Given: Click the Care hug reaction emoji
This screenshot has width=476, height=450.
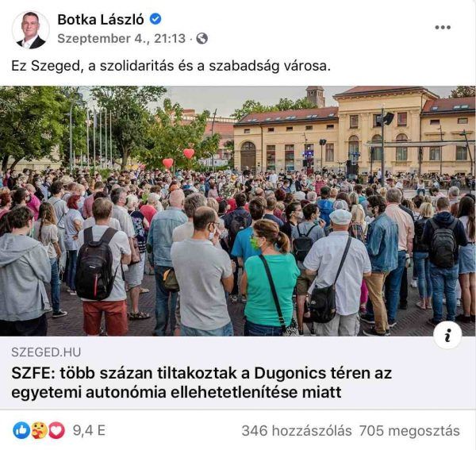Looking at the screenshot, I should coord(40,430).
